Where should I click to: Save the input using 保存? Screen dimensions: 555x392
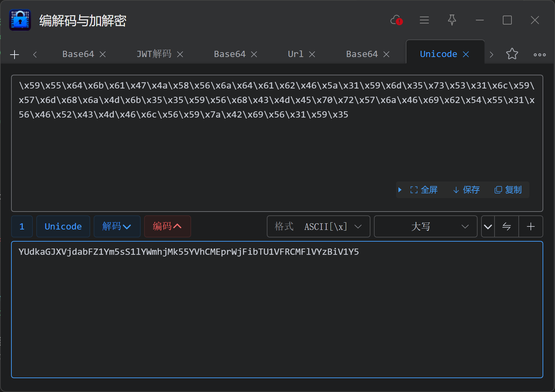(x=467, y=190)
